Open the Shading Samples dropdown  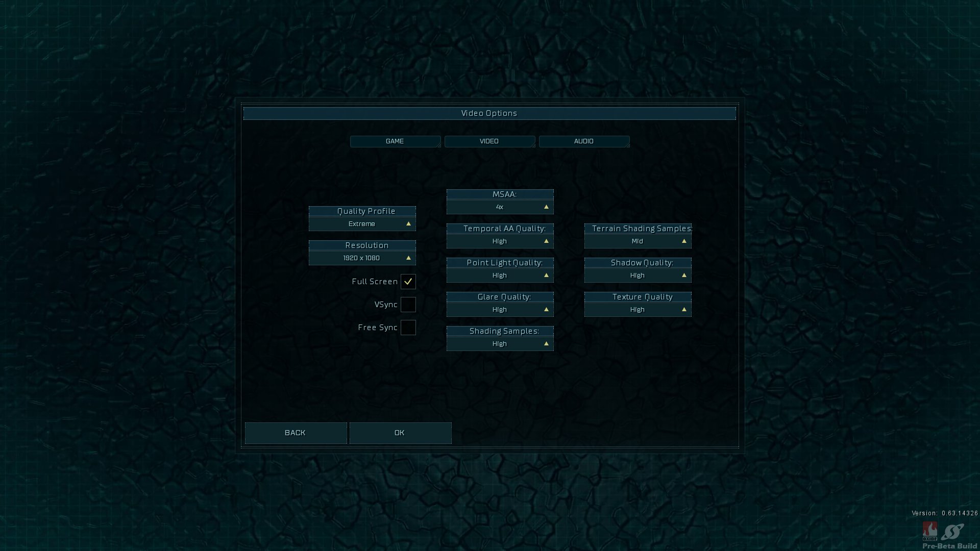[x=500, y=344]
